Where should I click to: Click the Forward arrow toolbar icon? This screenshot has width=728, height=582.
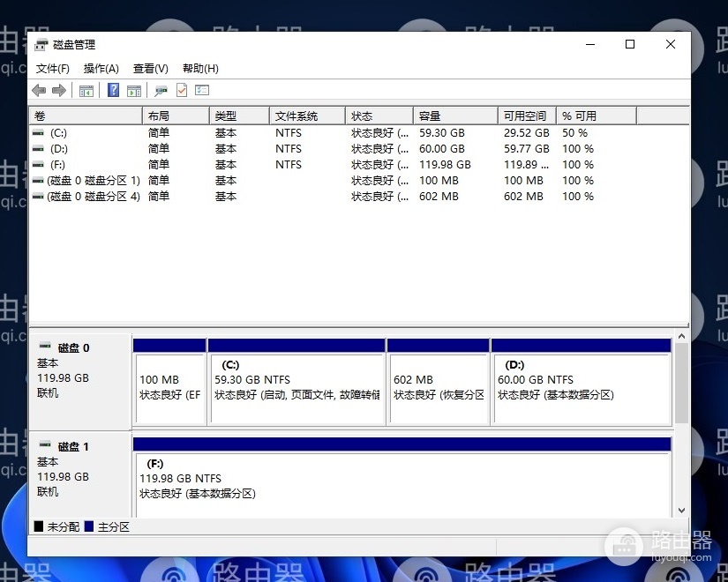tap(59, 90)
